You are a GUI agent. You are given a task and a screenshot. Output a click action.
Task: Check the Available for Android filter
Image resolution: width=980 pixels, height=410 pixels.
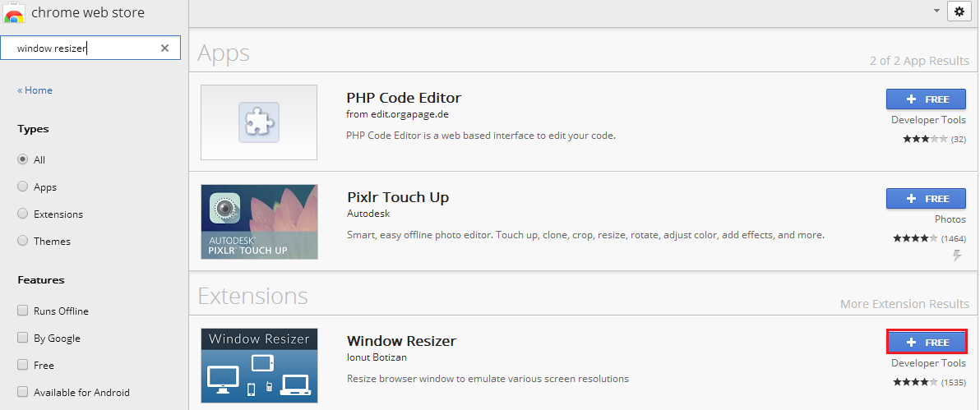click(23, 392)
